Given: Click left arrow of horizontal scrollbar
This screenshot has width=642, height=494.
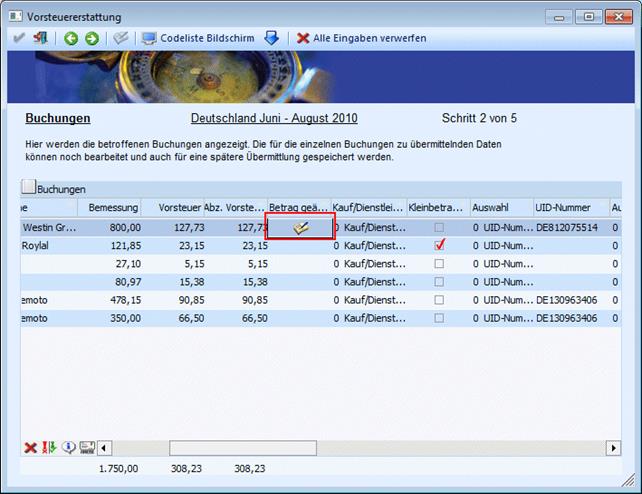Looking at the screenshot, I should tap(103, 447).
